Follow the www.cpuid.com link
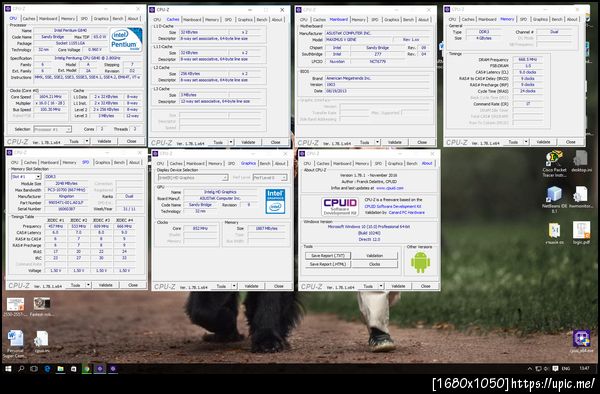Viewport: 600px width, 394px height. coord(390,188)
